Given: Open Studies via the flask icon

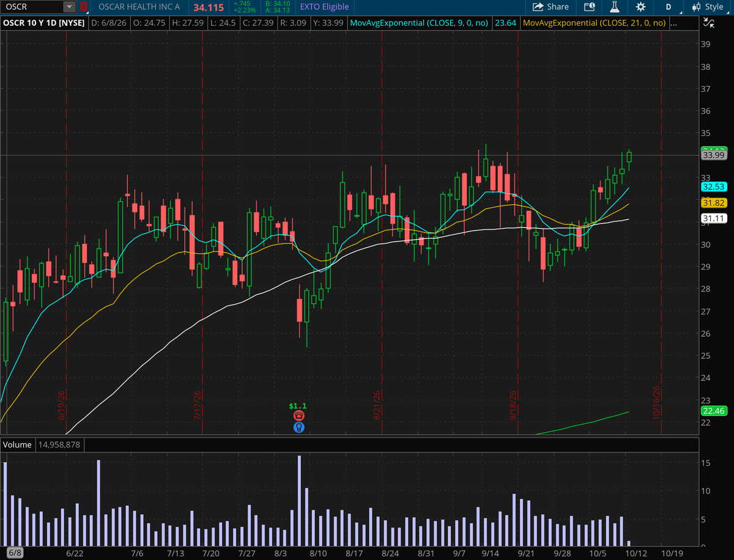Looking at the screenshot, I should [615, 7].
